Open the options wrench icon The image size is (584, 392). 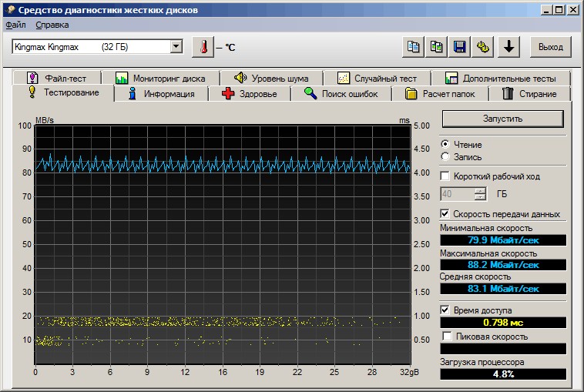point(484,47)
